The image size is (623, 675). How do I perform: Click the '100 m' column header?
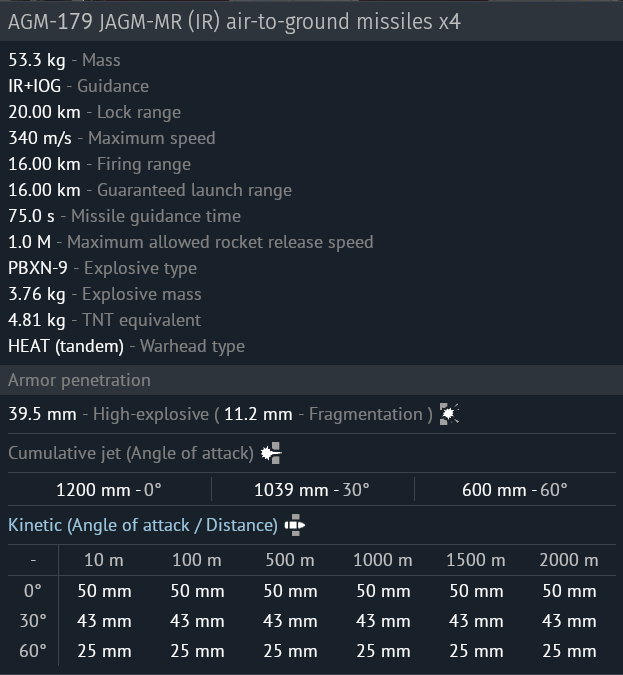197,560
